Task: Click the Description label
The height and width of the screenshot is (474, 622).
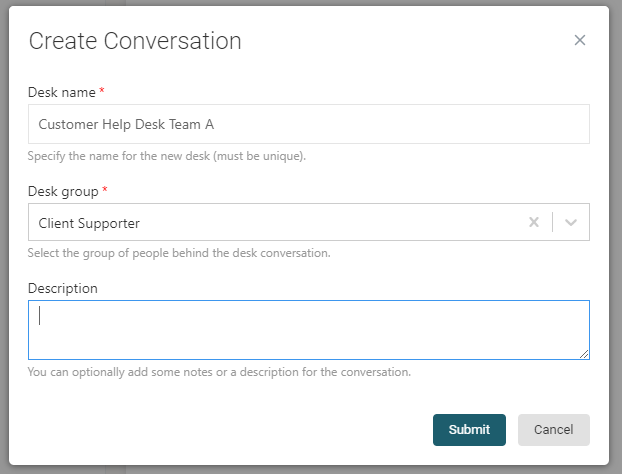Action: [x=63, y=288]
